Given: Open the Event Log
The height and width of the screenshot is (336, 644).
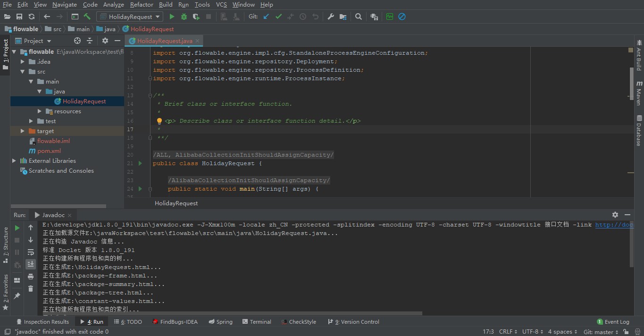Looking at the screenshot, I should [613, 322].
